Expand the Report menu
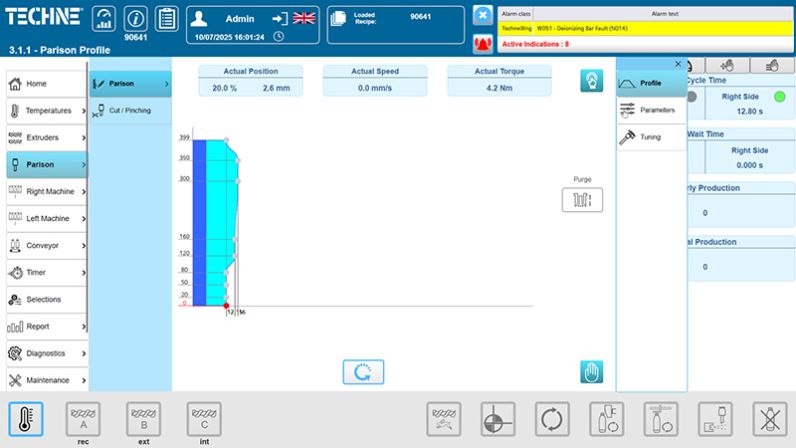 click(47, 326)
